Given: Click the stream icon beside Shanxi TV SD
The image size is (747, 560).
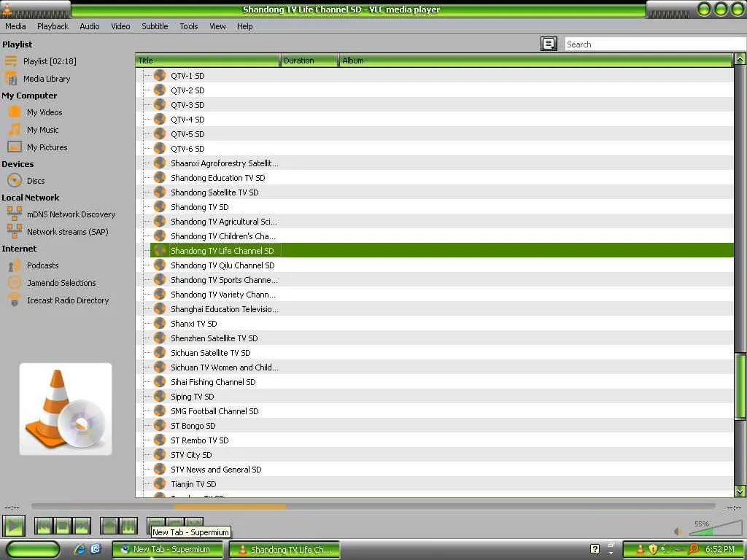Looking at the screenshot, I should point(160,323).
